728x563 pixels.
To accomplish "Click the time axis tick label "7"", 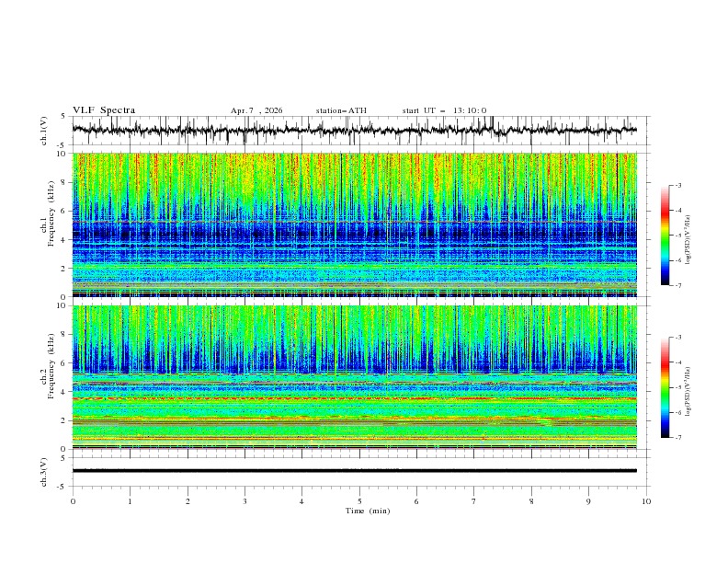I will 474,501.
